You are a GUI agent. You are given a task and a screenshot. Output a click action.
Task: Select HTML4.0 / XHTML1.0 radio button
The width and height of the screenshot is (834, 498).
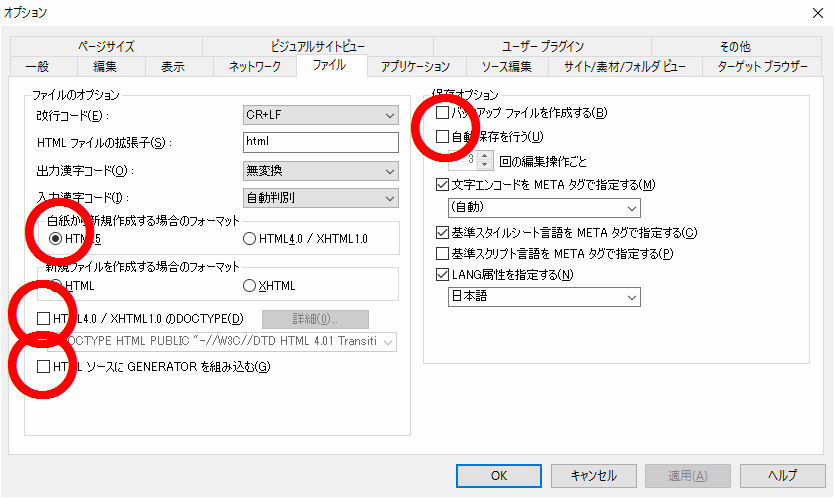(x=249, y=239)
